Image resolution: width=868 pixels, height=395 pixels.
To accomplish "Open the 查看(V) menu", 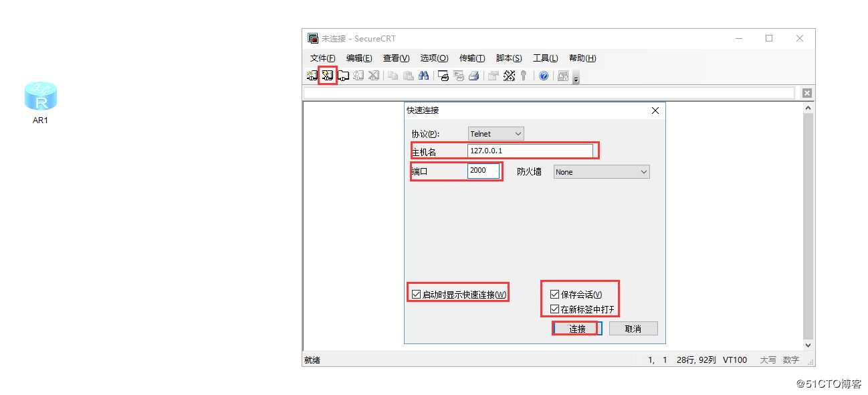I will coord(396,58).
